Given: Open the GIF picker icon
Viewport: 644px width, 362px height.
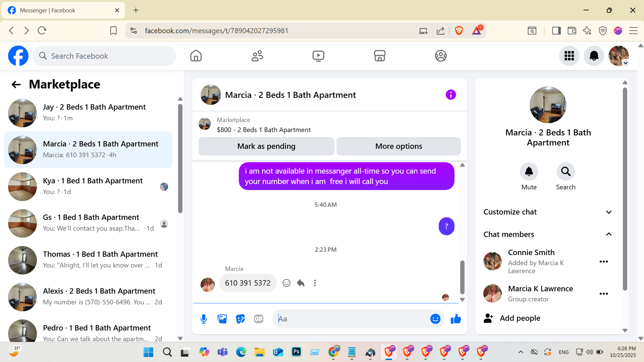Looking at the screenshot, I should pos(259,319).
